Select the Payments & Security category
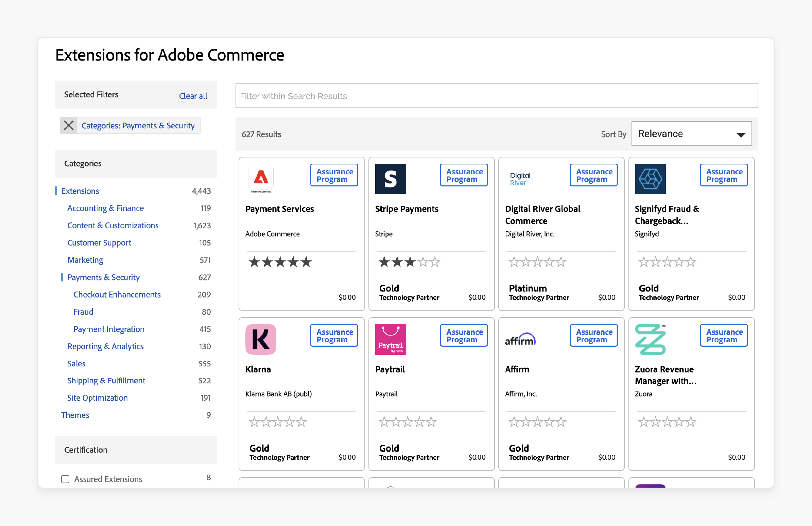812x526 pixels. tap(104, 277)
